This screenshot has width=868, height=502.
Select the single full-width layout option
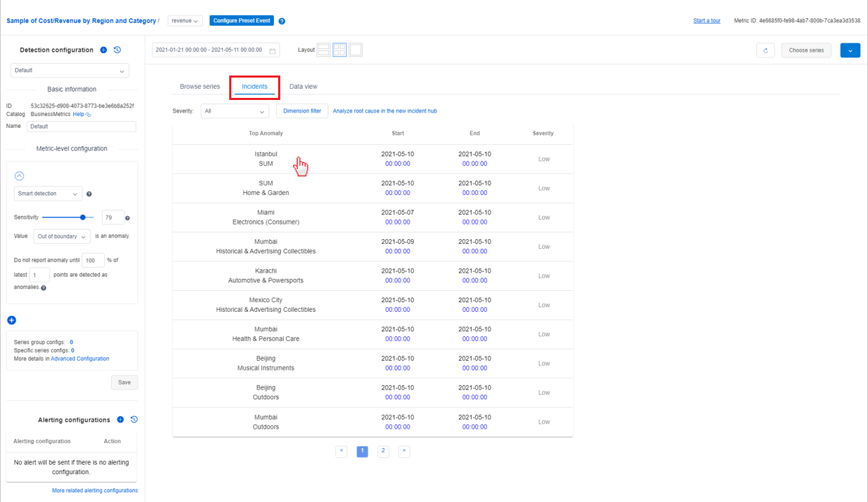355,50
